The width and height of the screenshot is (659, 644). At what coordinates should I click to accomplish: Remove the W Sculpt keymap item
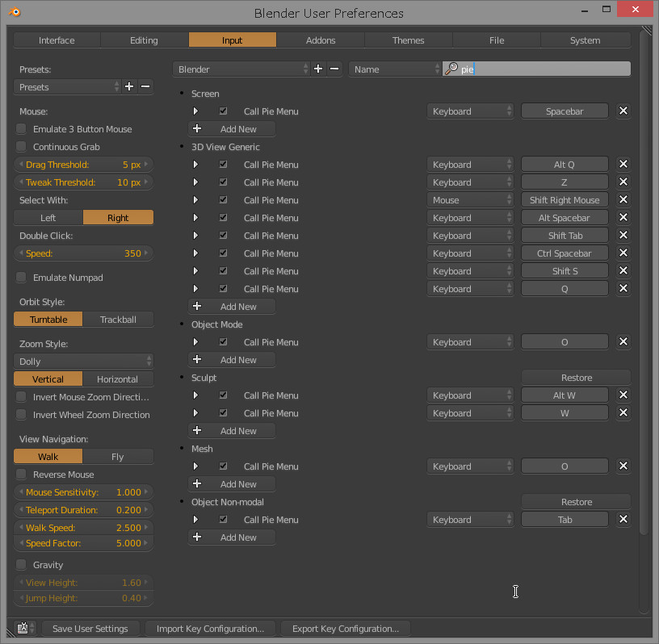[623, 413]
